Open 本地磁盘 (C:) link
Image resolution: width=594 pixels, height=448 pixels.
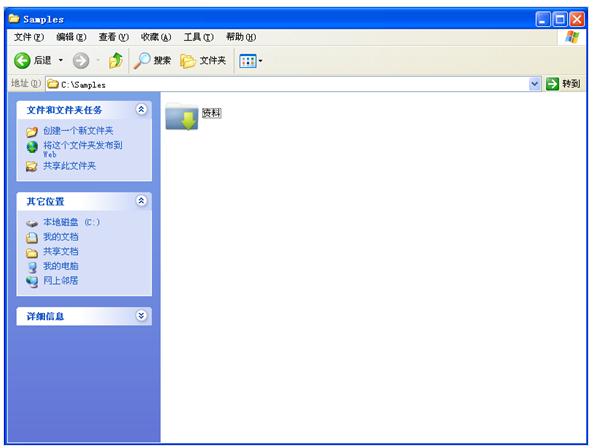(x=71, y=222)
